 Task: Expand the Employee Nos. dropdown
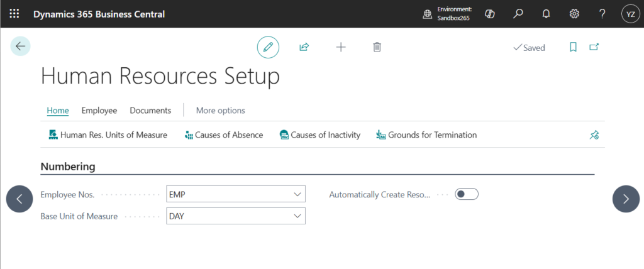coord(298,195)
